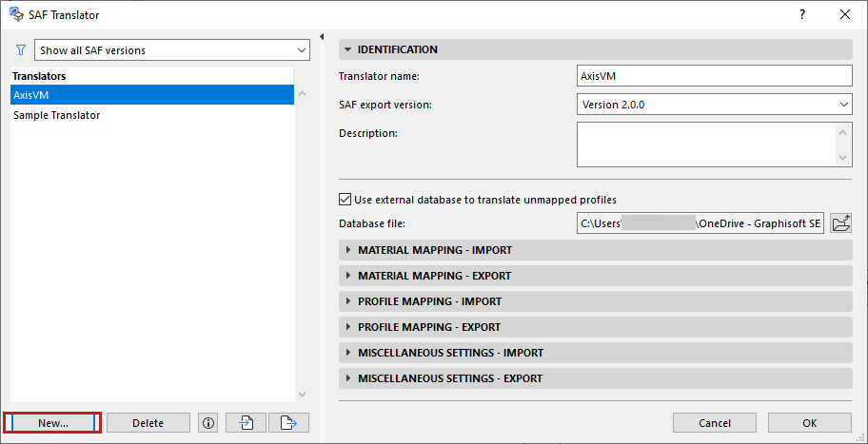Open the Show all SAF versions dropdown

pos(171,49)
